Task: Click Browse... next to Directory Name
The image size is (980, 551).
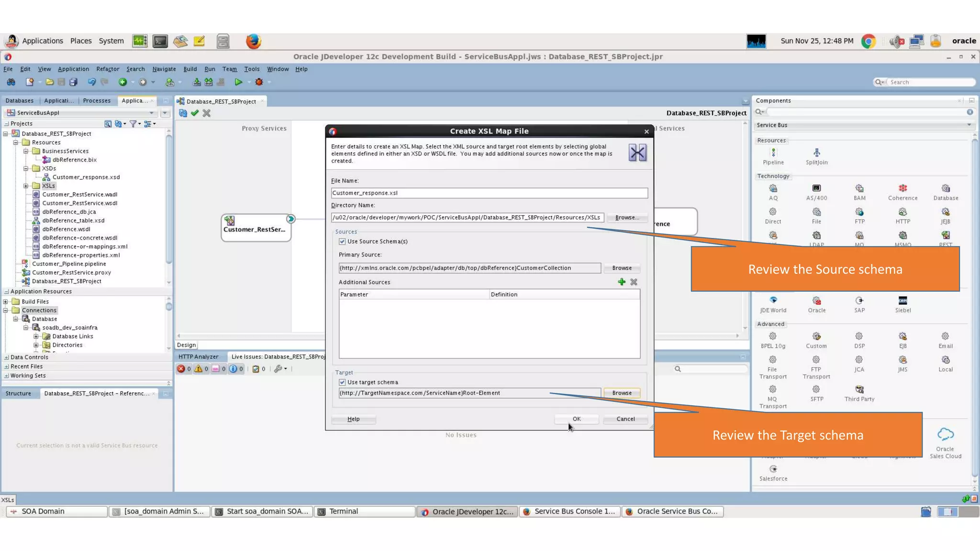Action: (627, 218)
